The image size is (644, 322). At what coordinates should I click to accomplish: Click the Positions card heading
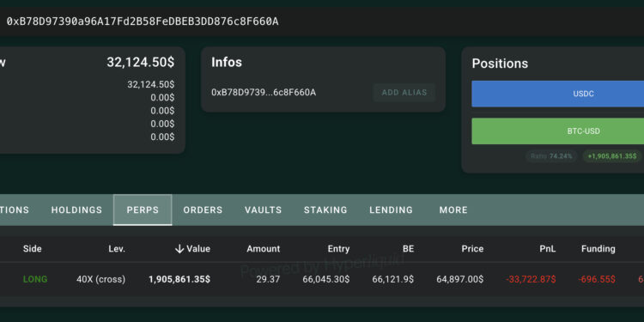pyautogui.click(x=500, y=64)
